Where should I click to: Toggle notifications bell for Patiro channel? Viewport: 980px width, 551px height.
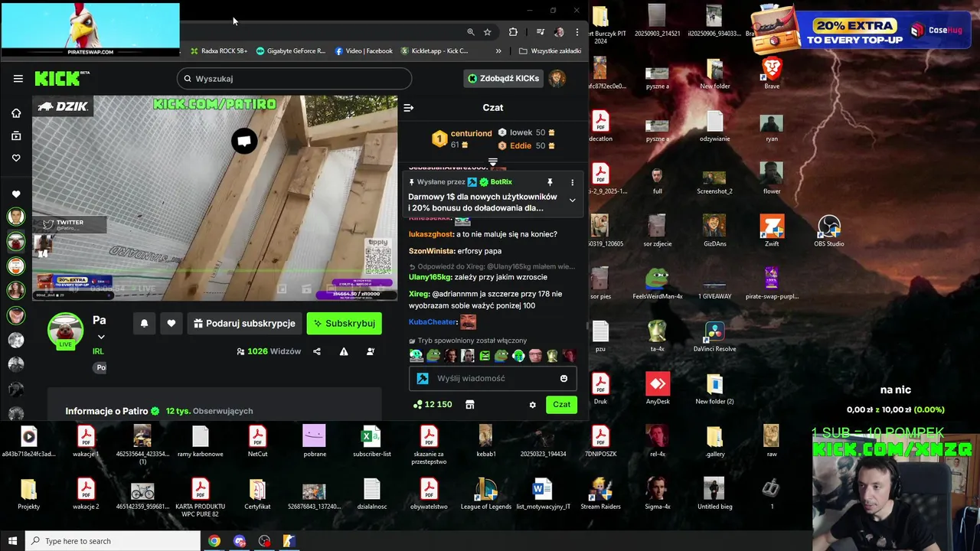tap(144, 324)
